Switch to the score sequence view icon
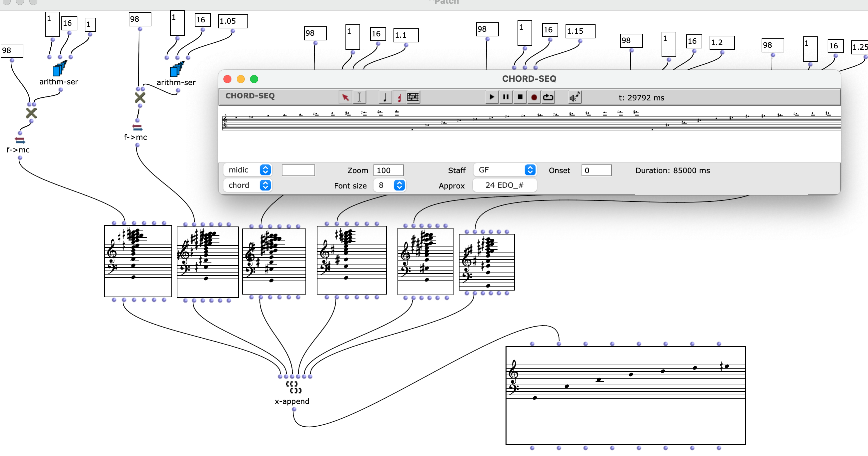Screen dimensions: 868x456 [x=413, y=97]
